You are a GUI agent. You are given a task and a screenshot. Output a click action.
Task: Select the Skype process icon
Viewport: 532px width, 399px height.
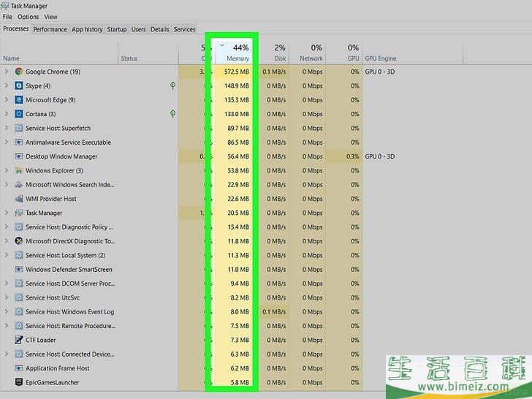coord(19,85)
